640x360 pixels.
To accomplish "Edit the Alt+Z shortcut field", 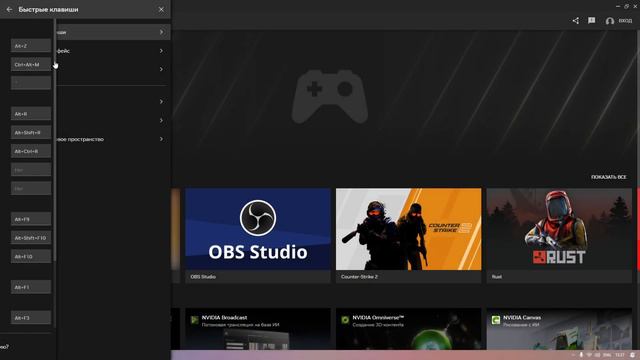I will 31,46.
